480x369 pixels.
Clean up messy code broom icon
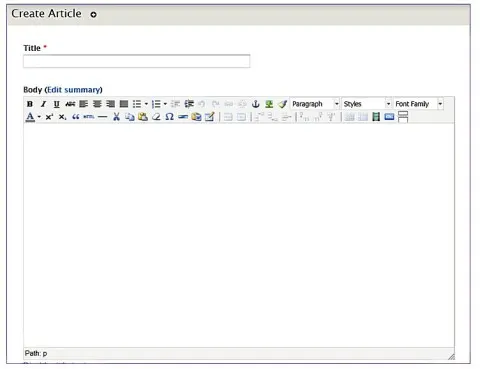pos(283,104)
